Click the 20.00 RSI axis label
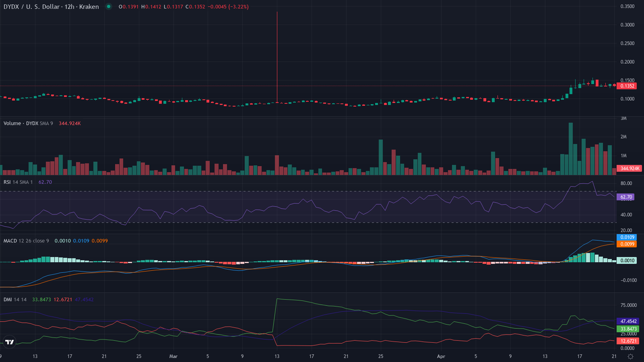Image resolution: width=644 pixels, height=362 pixels. tap(626, 230)
